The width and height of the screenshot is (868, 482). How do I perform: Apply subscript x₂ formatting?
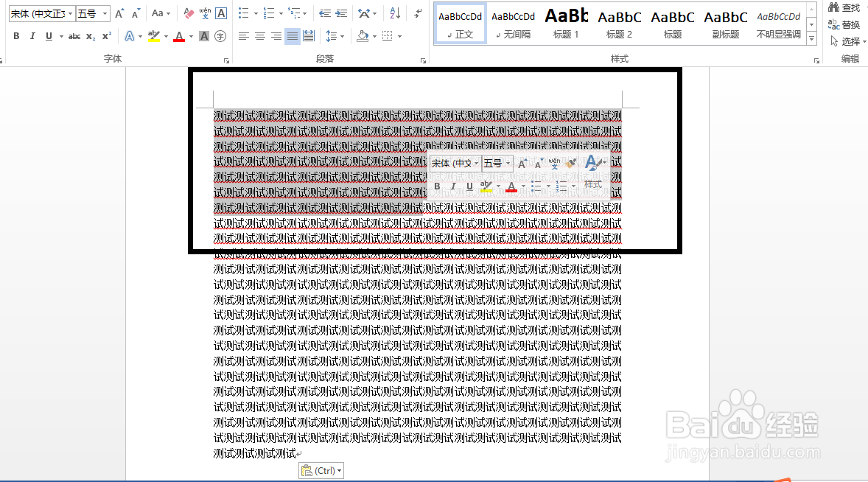91,37
